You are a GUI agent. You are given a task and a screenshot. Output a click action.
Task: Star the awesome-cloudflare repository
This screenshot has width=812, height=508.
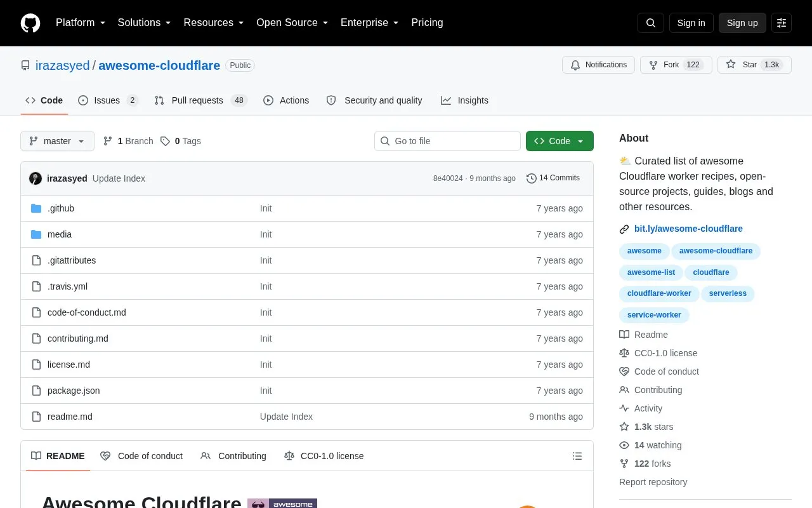tap(754, 65)
